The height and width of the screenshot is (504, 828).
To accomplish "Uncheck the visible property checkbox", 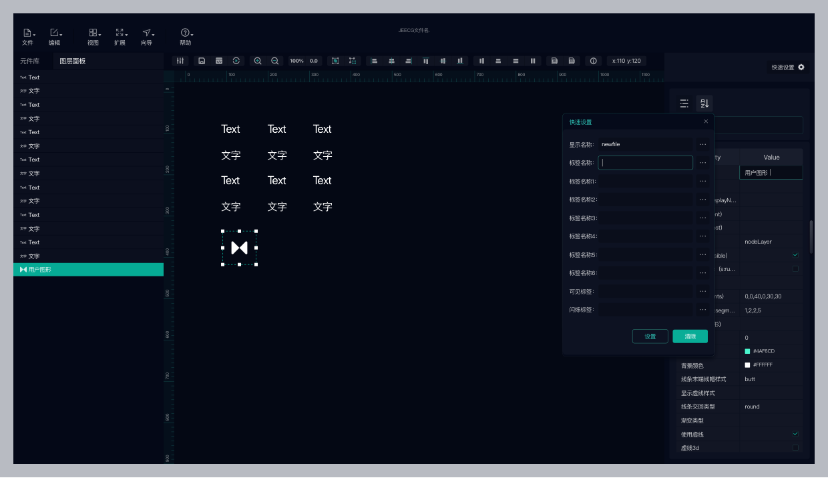I will 795,255.
